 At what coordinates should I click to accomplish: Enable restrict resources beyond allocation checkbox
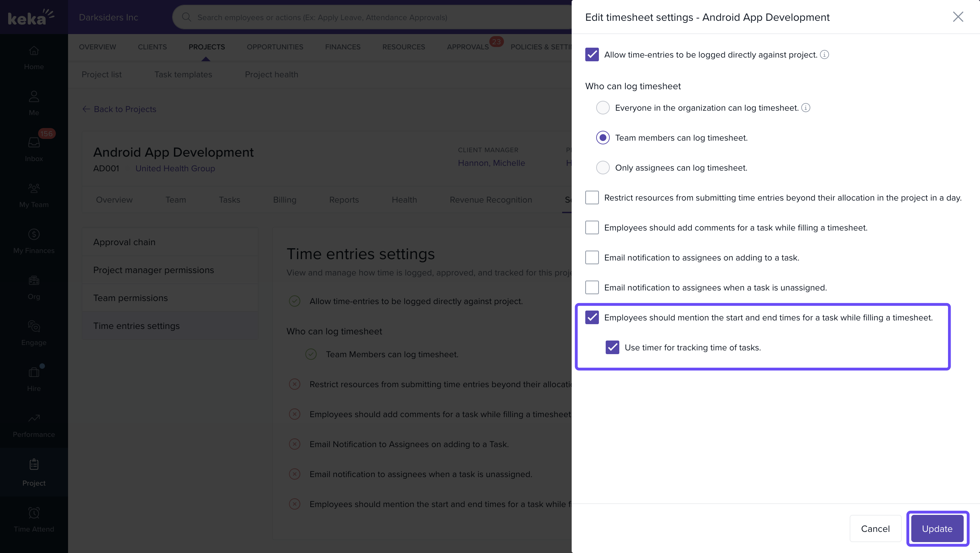click(x=592, y=198)
